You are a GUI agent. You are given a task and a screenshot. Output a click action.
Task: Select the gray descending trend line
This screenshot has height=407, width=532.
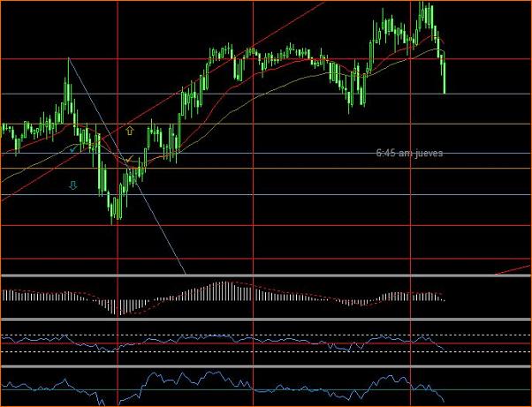click(x=127, y=166)
